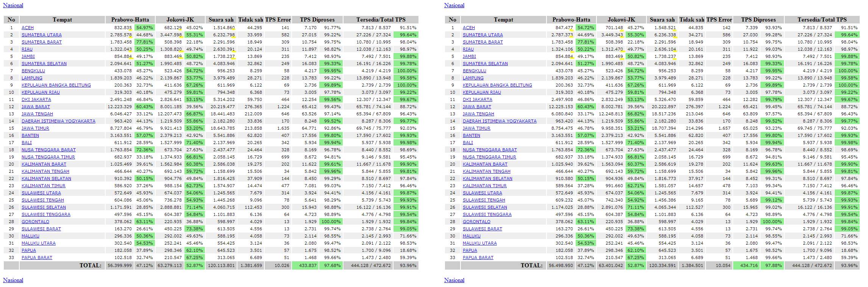The image size is (868, 287).
Task: Click Tersedia/Total TPS header in the right table
Action: pyautogui.click(x=822, y=20)
